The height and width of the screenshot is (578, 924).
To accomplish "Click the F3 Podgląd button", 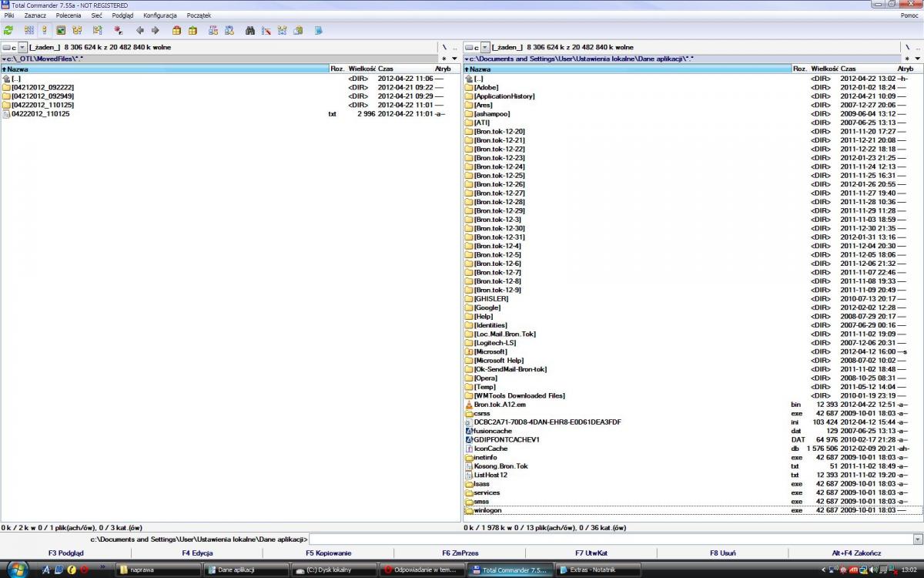I will pos(66,553).
